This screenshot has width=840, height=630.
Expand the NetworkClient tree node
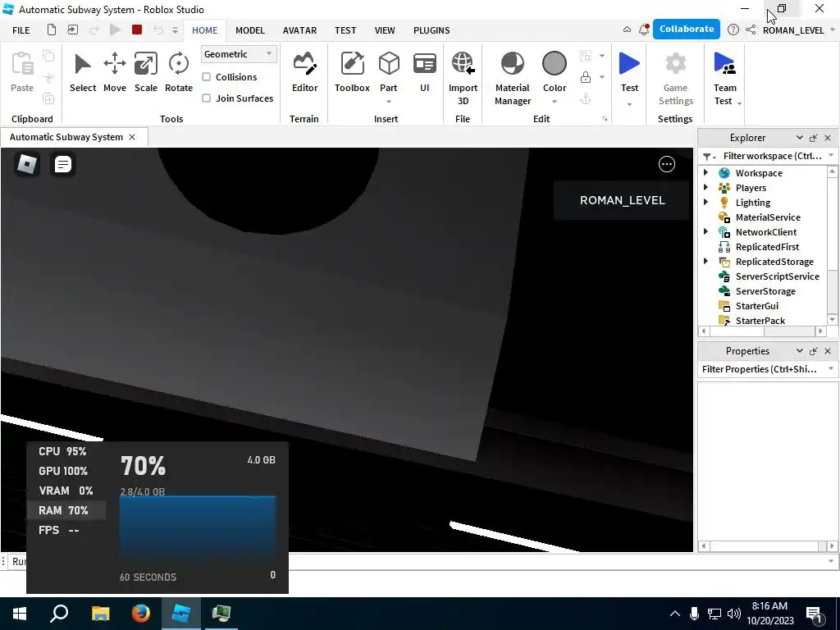[x=705, y=231]
